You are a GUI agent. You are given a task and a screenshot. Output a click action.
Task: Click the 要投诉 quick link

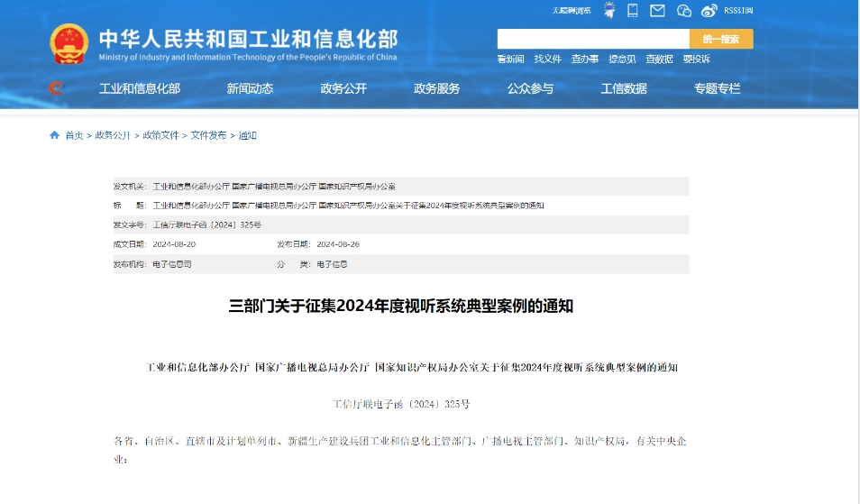coord(696,60)
